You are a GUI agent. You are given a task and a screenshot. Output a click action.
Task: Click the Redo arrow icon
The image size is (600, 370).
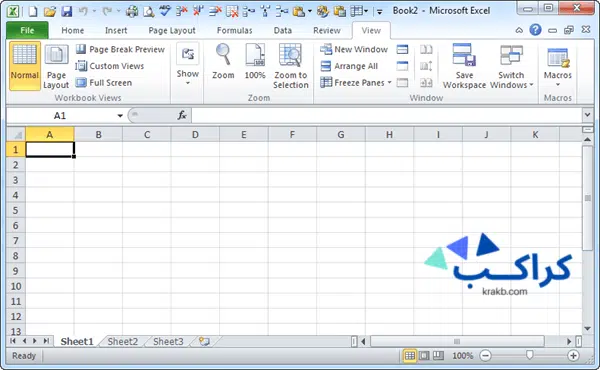click(x=108, y=11)
